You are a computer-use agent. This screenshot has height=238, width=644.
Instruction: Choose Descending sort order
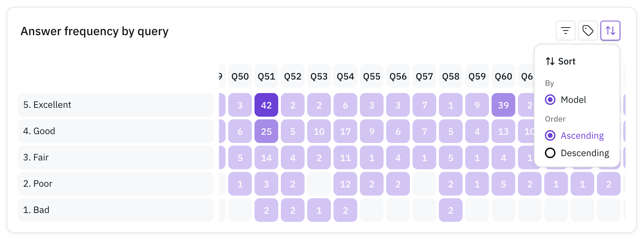[577, 153]
